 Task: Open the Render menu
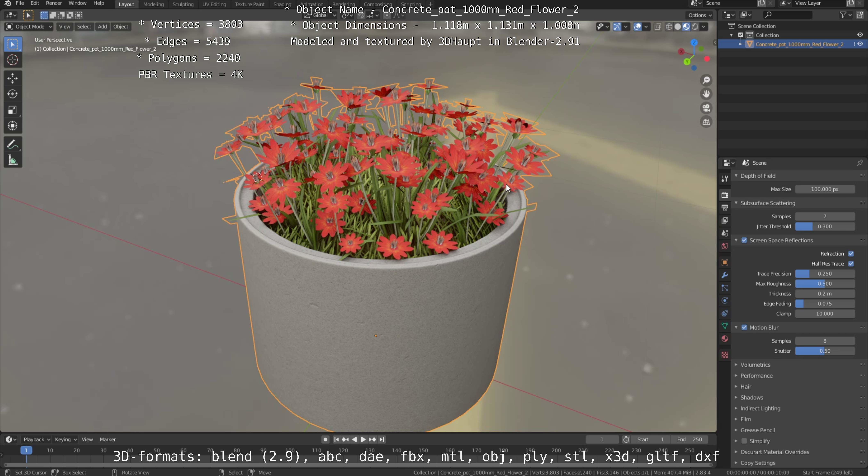(x=54, y=3)
